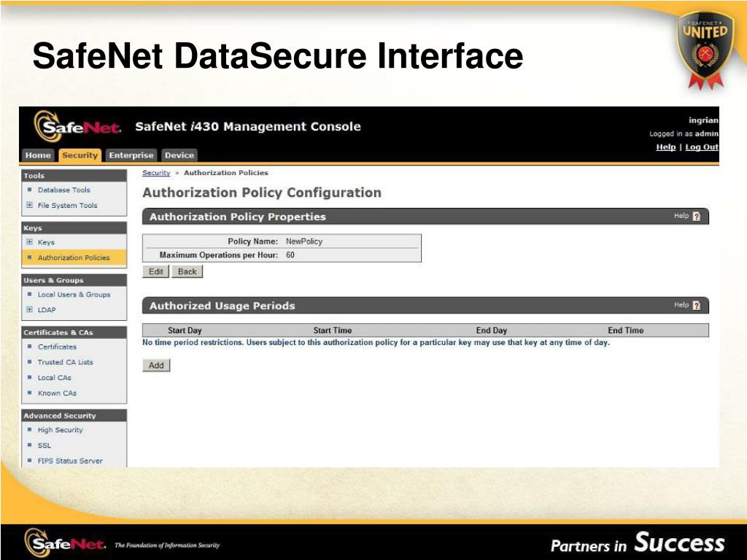Expand the Keys tree node
Image resolution: width=747 pixels, height=560 pixels.
[x=29, y=242]
